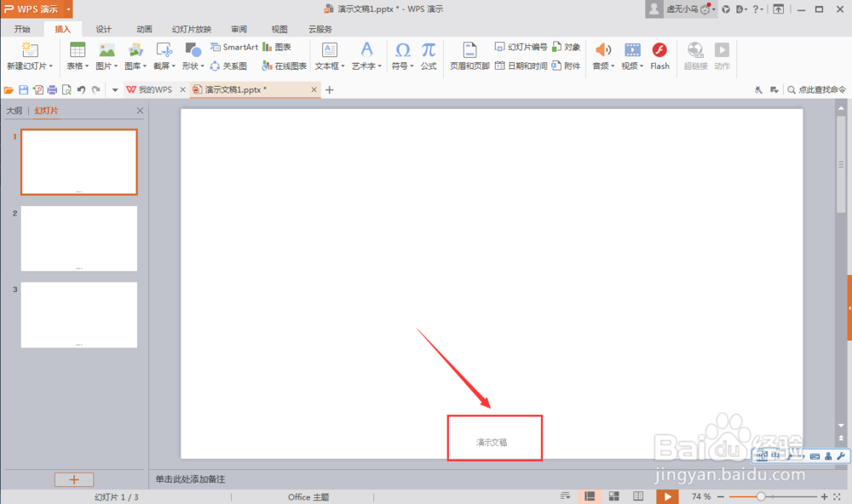Insert a 符号 symbol (Omega icon)
The height and width of the screenshot is (504, 852).
403,50
